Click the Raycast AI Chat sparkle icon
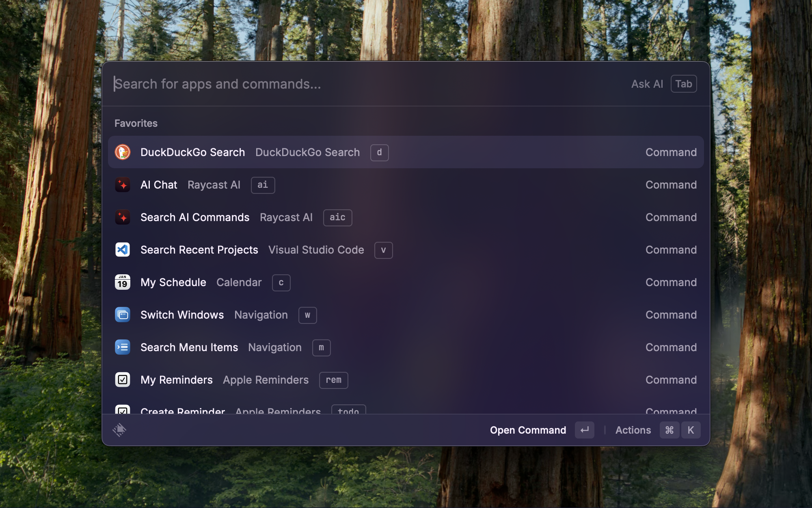This screenshot has width=812, height=508. pyautogui.click(x=123, y=185)
